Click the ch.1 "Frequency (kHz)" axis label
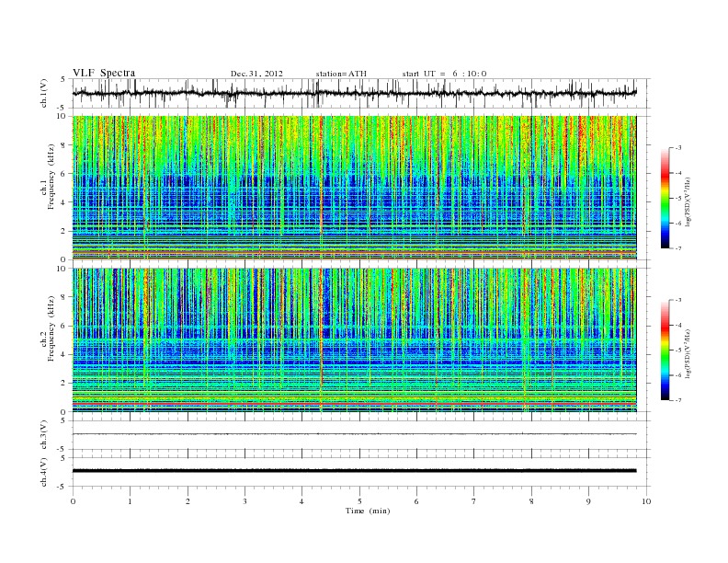Image resolution: width=728 pixels, height=563 pixels. coord(51,177)
